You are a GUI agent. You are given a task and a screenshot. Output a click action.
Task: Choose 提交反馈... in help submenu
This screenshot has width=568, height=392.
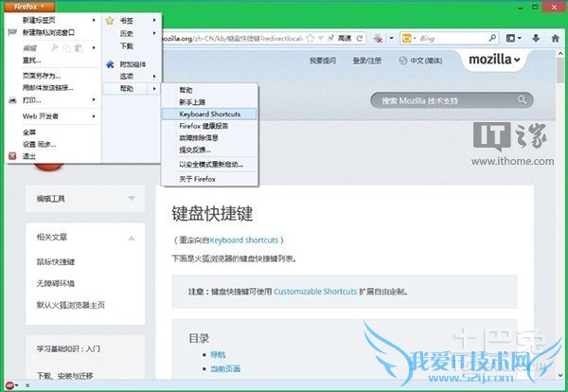[195, 150]
